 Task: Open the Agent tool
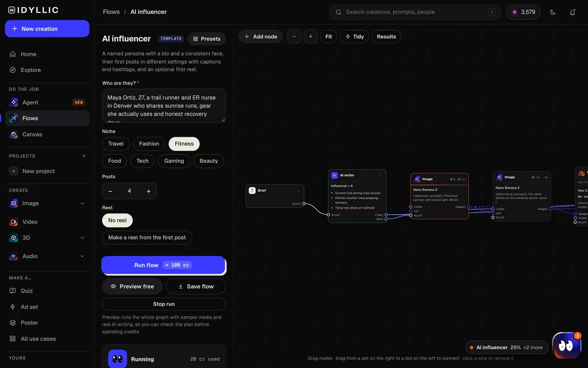click(47, 102)
